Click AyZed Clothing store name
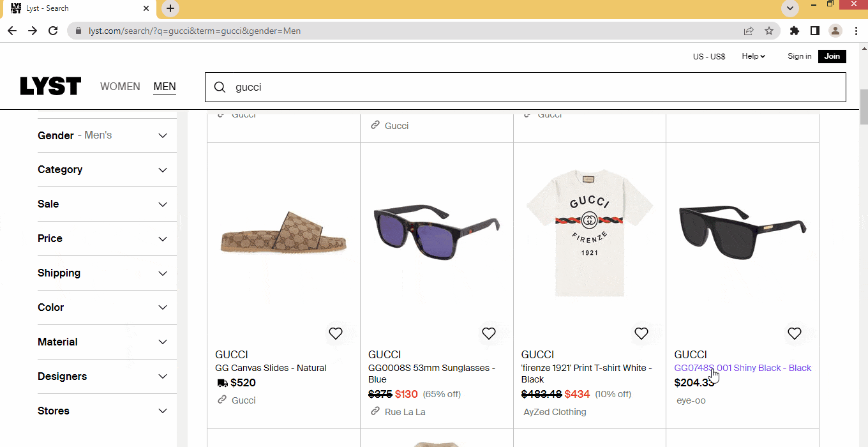 click(555, 412)
